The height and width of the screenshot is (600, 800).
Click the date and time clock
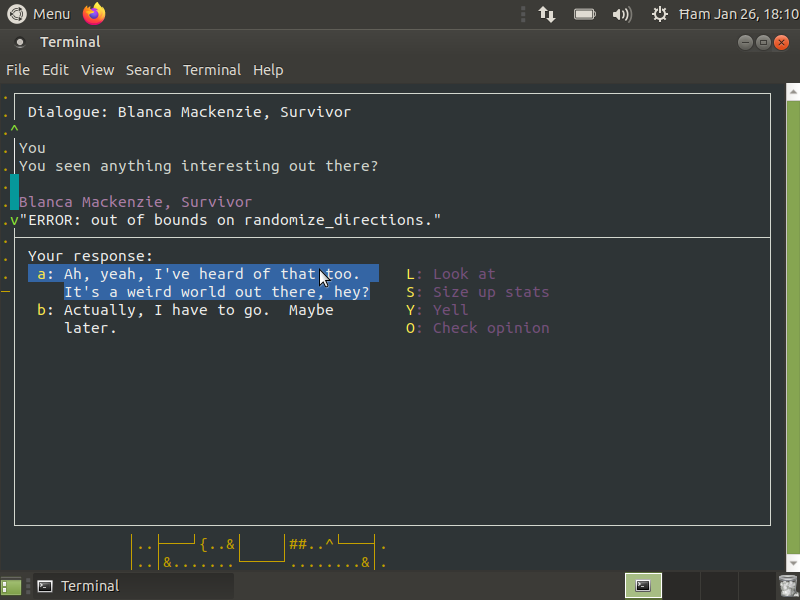click(739, 14)
